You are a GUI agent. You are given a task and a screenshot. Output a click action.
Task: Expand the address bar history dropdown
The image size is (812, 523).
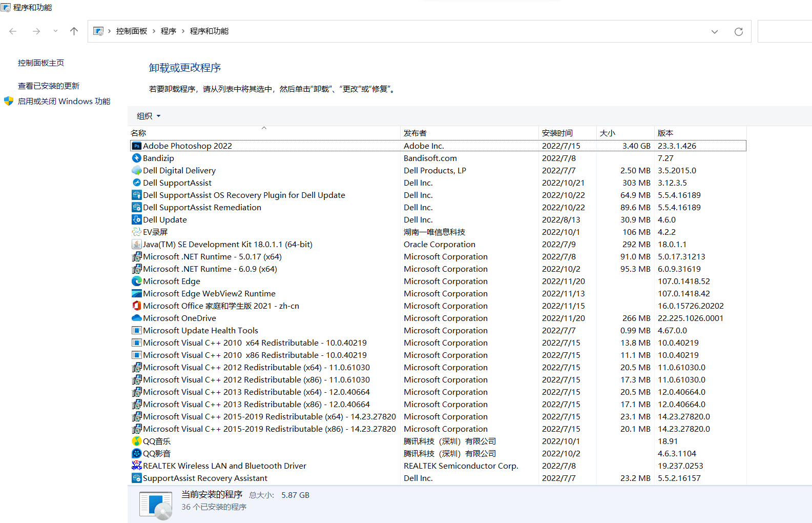click(x=715, y=32)
